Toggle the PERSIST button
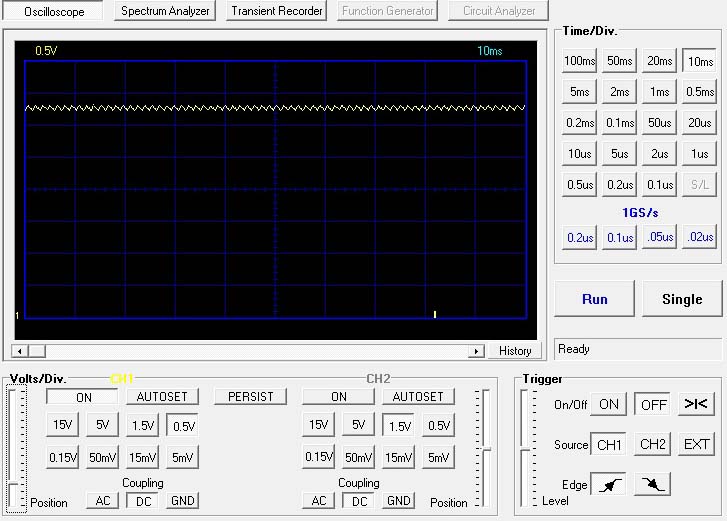 coord(250,397)
